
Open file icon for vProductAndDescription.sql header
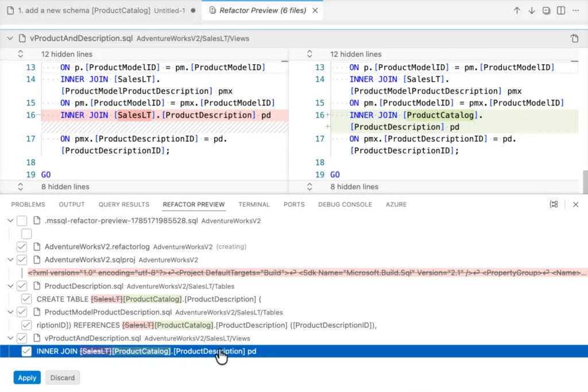coord(574,38)
